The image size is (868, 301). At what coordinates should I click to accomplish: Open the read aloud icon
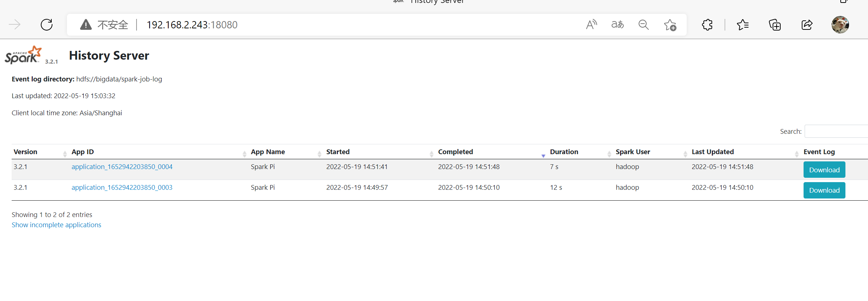click(591, 25)
